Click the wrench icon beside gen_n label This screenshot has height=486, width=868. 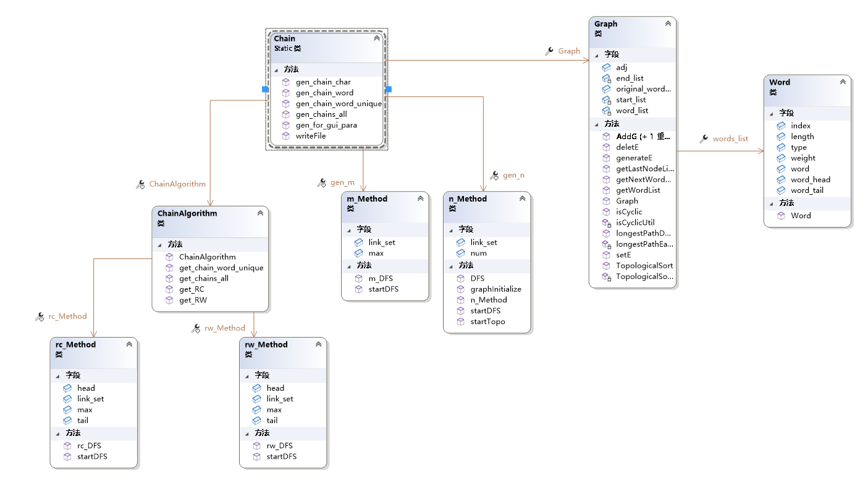click(494, 176)
